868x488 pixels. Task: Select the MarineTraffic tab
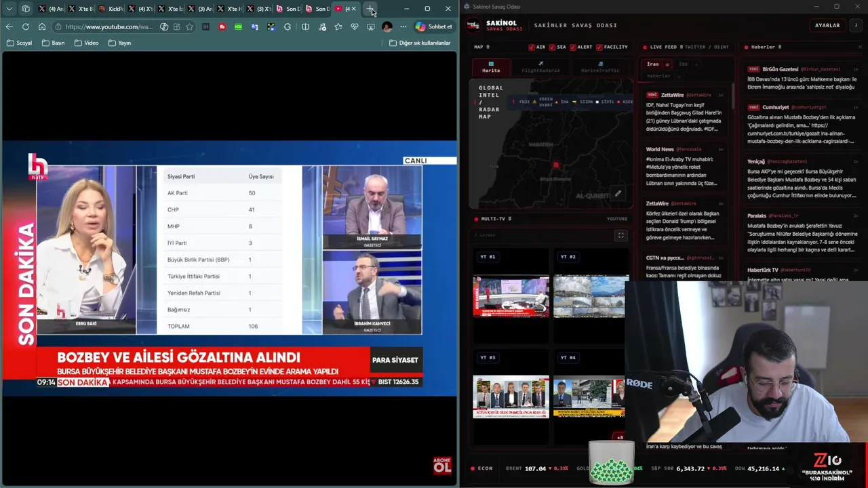[x=600, y=67]
